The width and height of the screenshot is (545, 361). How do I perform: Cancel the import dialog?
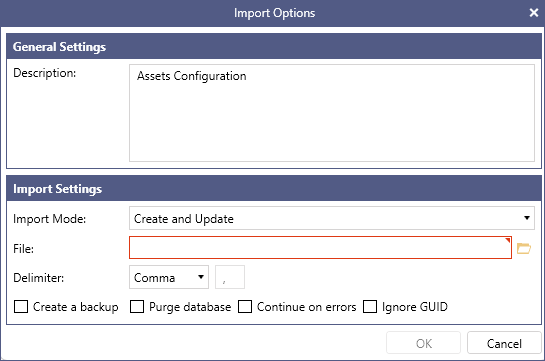pyautogui.click(x=504, y=343)
